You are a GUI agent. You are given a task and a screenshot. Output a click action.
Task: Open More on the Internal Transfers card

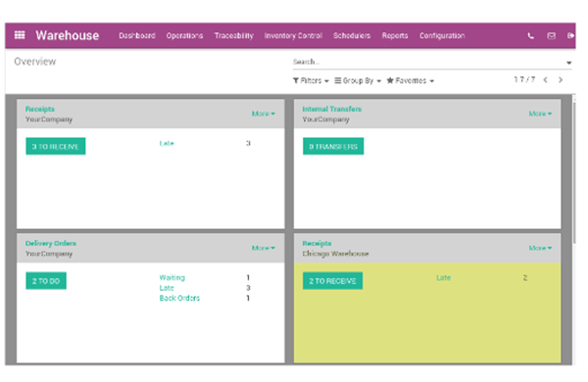click(x=540, y=114)
